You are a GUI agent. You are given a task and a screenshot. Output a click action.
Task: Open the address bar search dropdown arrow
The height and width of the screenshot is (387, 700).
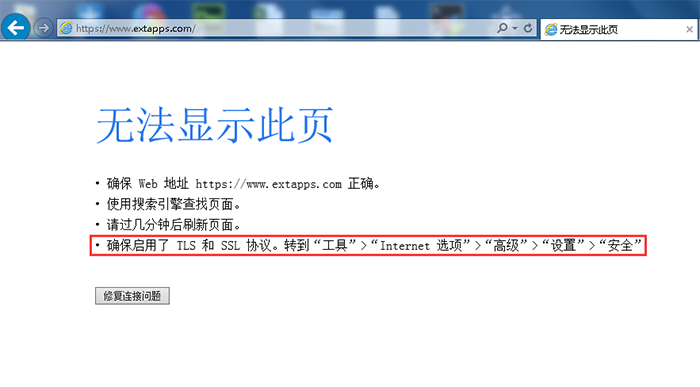pyautogui.click(x=515, y=28)
